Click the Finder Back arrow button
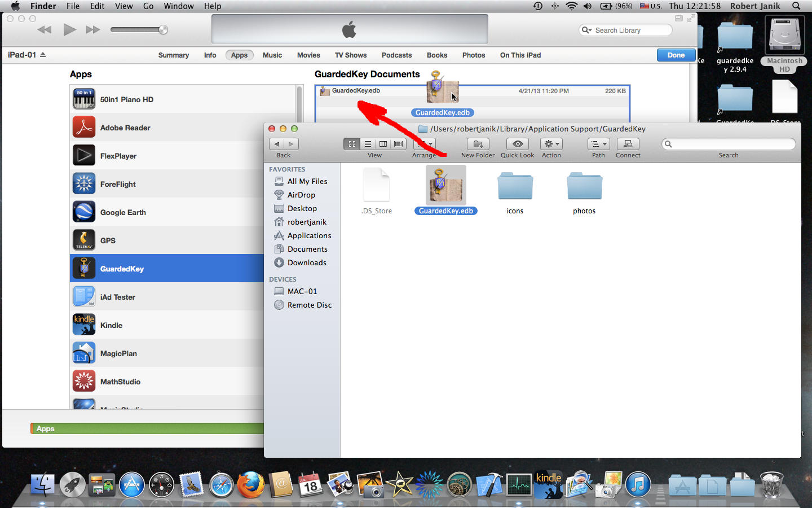812x508 pixels. point(276,144)
